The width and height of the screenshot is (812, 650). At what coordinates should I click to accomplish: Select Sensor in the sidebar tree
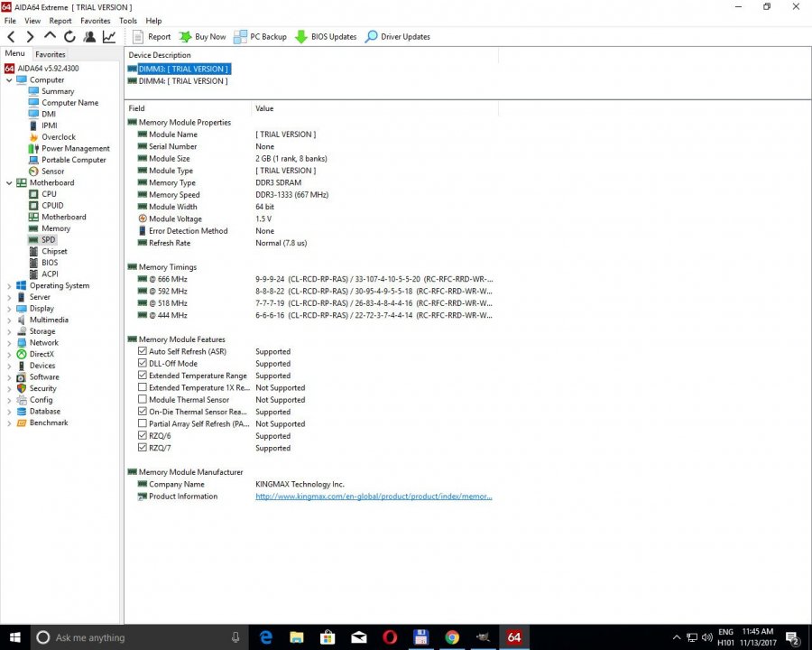coord(53,171)
